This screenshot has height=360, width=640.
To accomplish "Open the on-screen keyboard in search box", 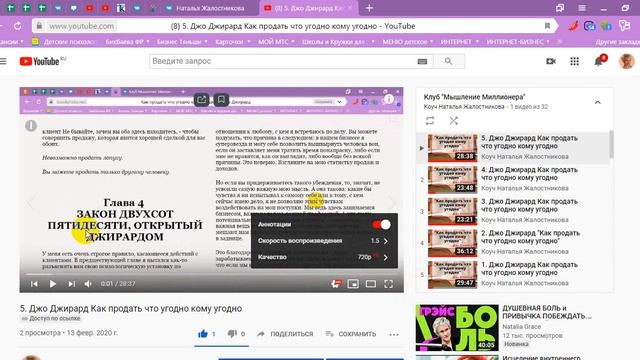I will (422, 61).
